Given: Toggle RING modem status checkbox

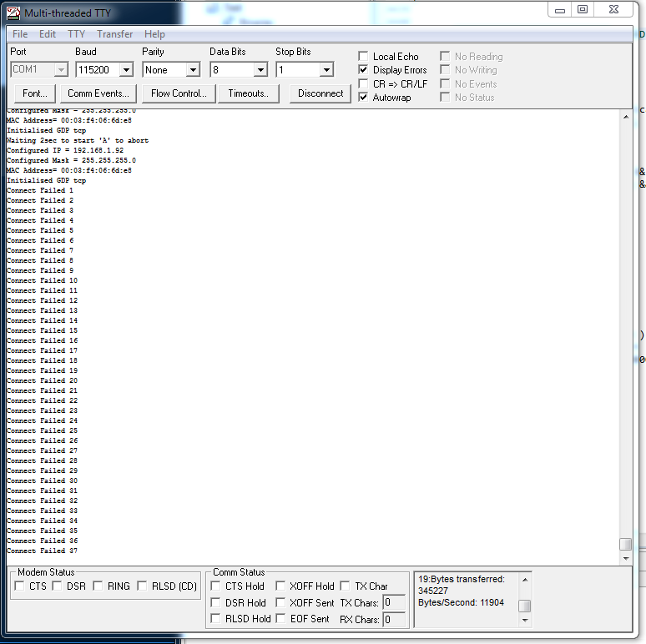Looking at the screenshot, I should pyautogui.click(x=98, y=586).
